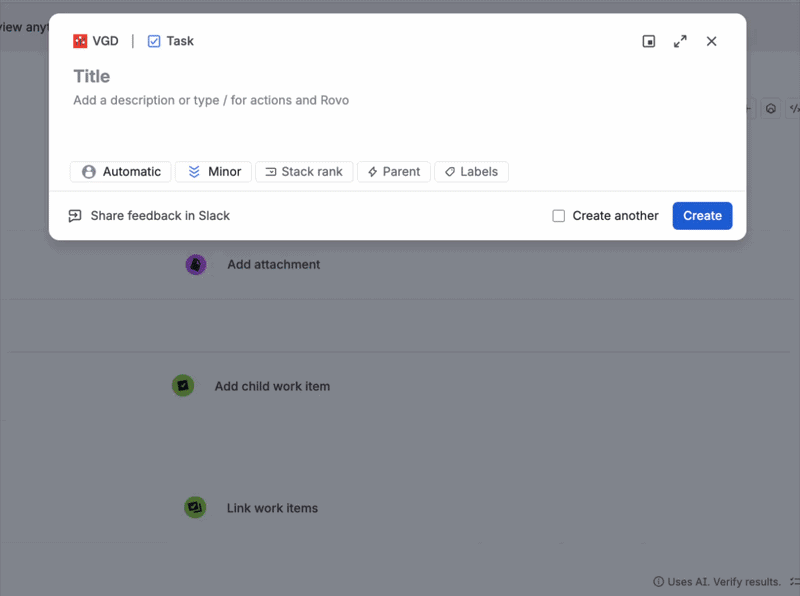Set the Parent field chip
This screenshot has width=800, height=596.
(394, 171)
